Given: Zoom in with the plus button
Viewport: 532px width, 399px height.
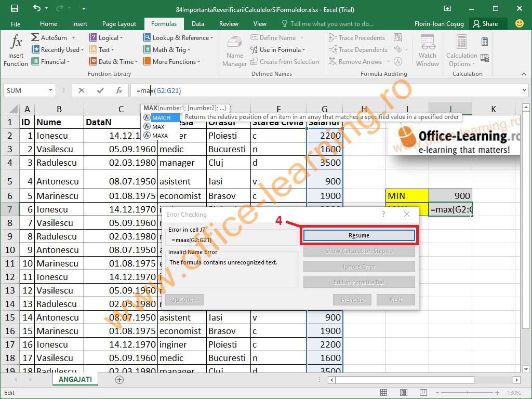Looking at the screenshot, I should click(x=497, y=393).
